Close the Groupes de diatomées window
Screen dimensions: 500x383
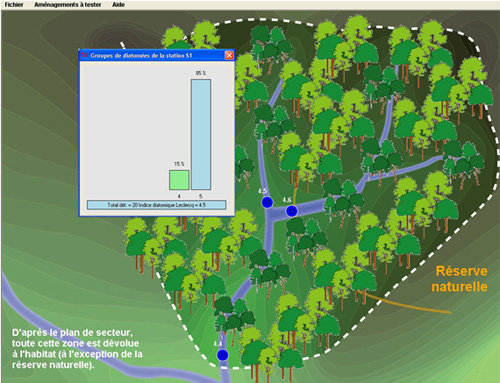pos(229,55)
